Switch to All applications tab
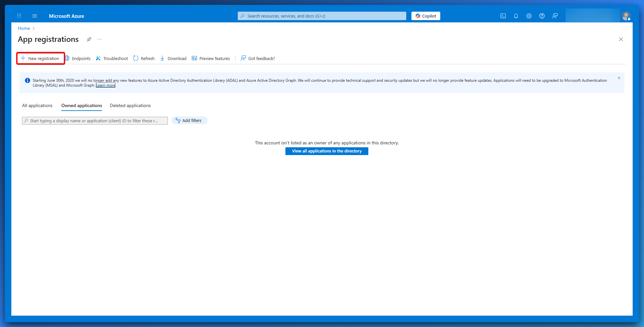This screenshot has width=644, height=327. (37, 105)
